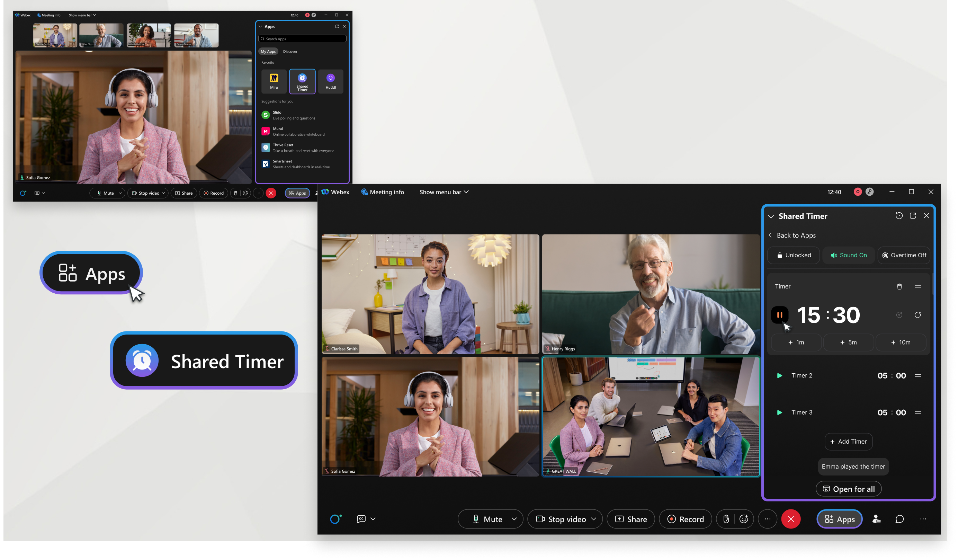Click the Huddl app icon in favorites
Image resolution: width=958 pixels, height=560 pixels.
tap(330, 79)
